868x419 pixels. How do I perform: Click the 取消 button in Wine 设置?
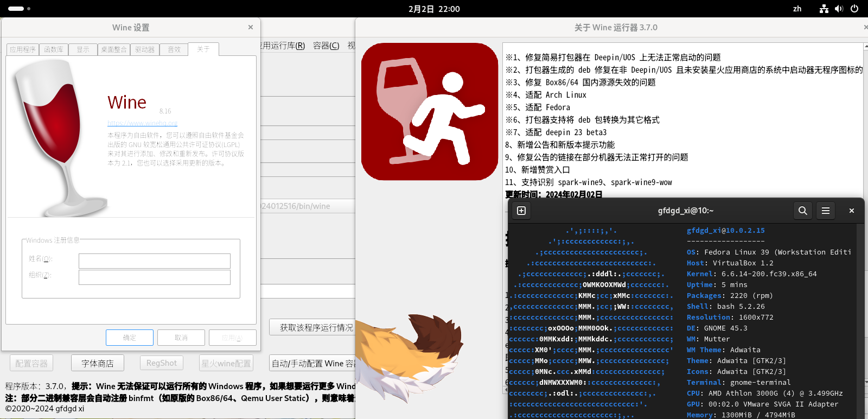181,338
